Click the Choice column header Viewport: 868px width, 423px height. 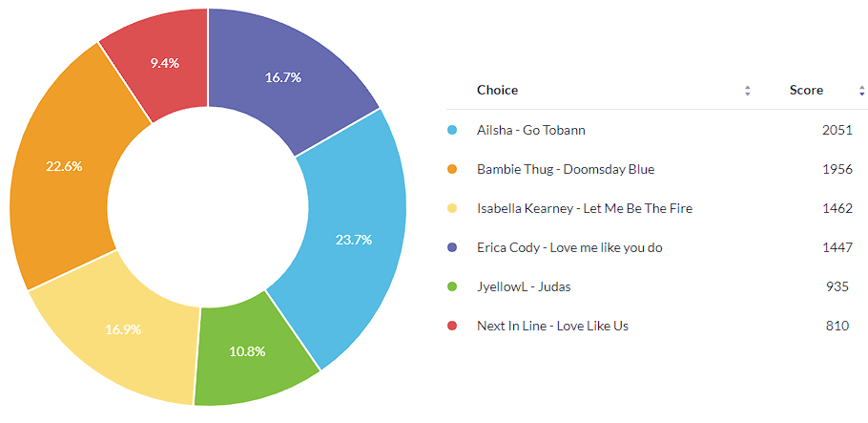tap(497, 90)
